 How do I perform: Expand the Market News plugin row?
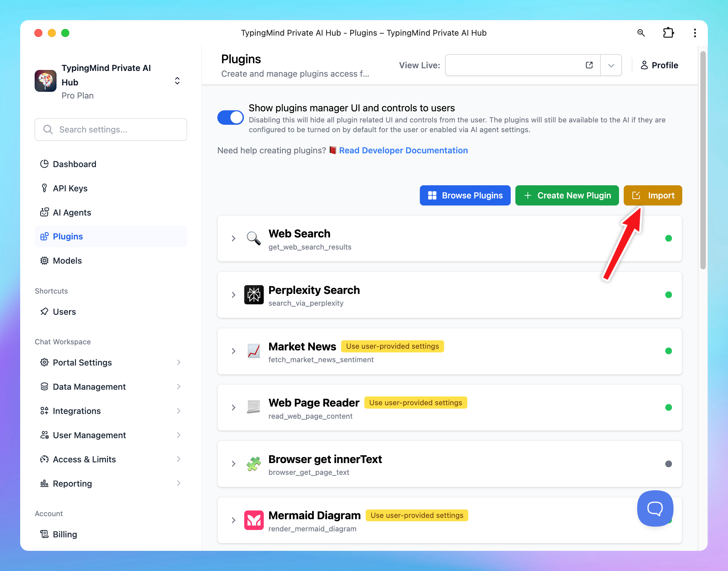233,351
